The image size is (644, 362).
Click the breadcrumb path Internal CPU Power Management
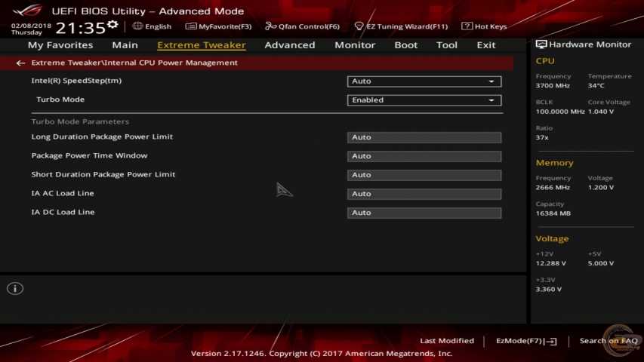click(171, 63)
